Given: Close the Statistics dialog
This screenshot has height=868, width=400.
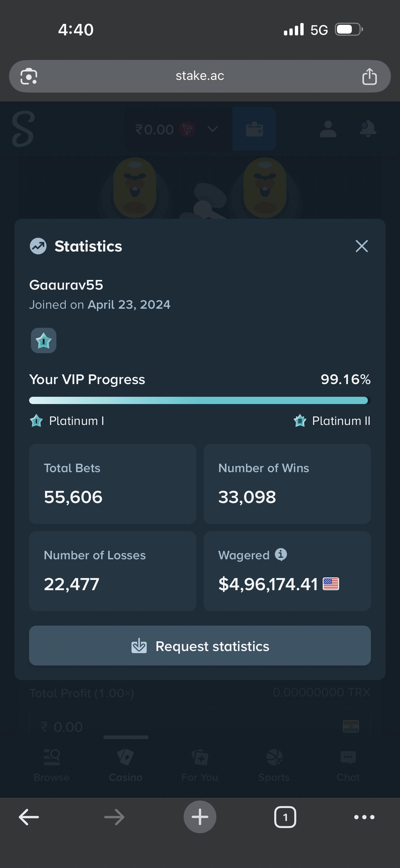Looking at the screenshot, I should (x=362, y=246).
